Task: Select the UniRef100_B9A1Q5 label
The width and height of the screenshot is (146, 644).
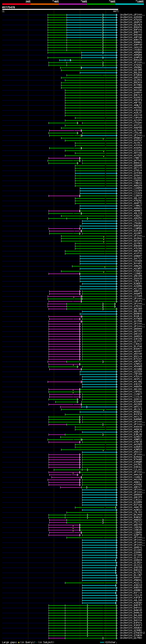Action: [x=131, y=60]
